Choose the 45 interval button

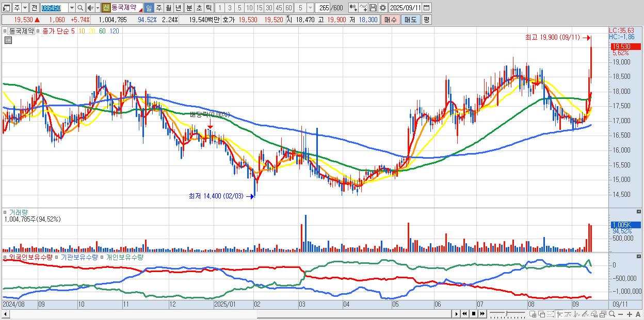tap(279, 8)
